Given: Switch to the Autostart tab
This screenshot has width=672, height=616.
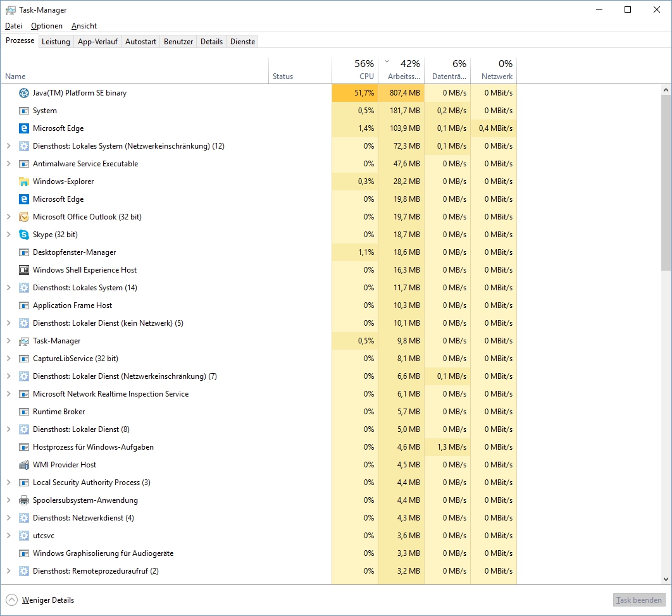Looking at the screenshot, I should pyautogui.click(x=140, y=42).
